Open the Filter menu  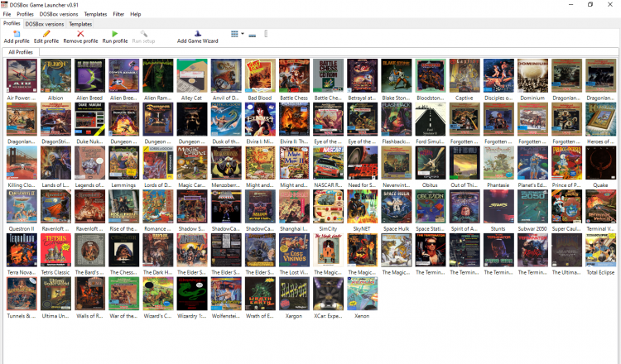click(118, 14)
